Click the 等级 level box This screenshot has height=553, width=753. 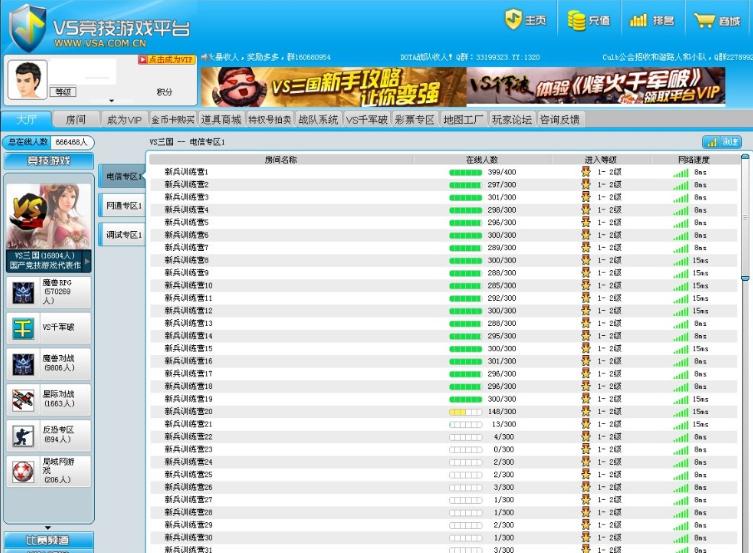coord(63,92)
